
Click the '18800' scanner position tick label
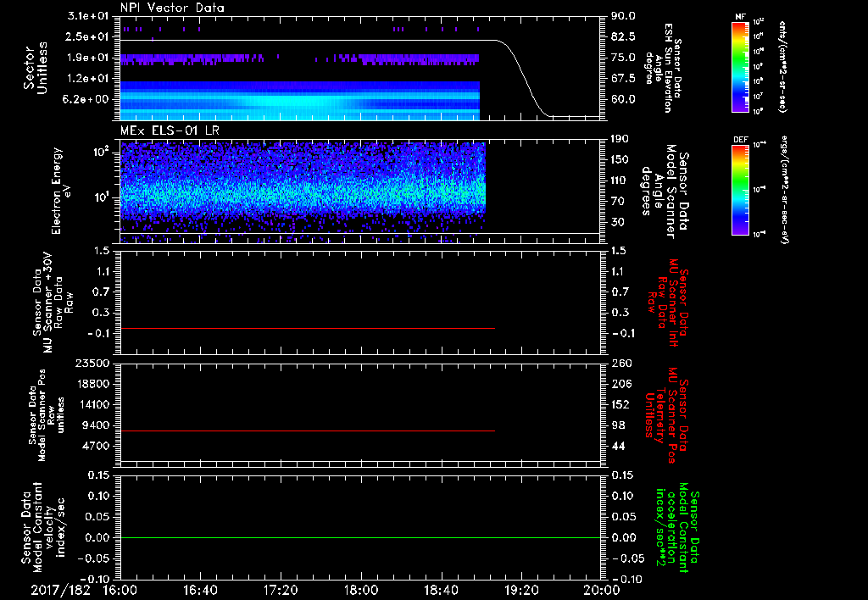pyautogui.click(x=92, y=384)
